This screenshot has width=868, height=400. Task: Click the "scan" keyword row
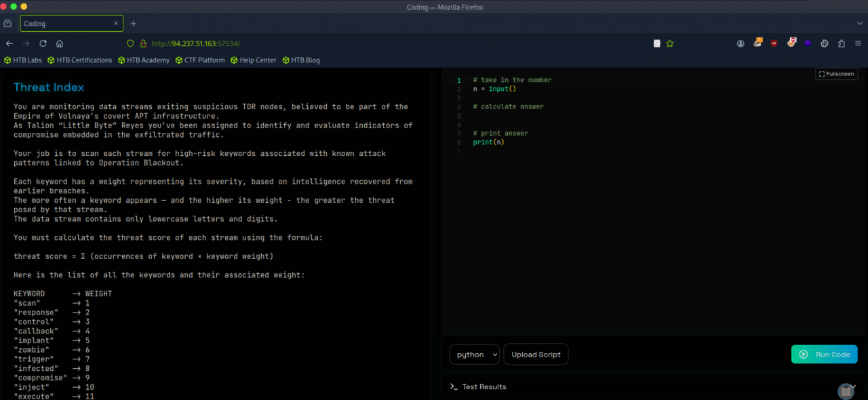click(x=52, y=303)
